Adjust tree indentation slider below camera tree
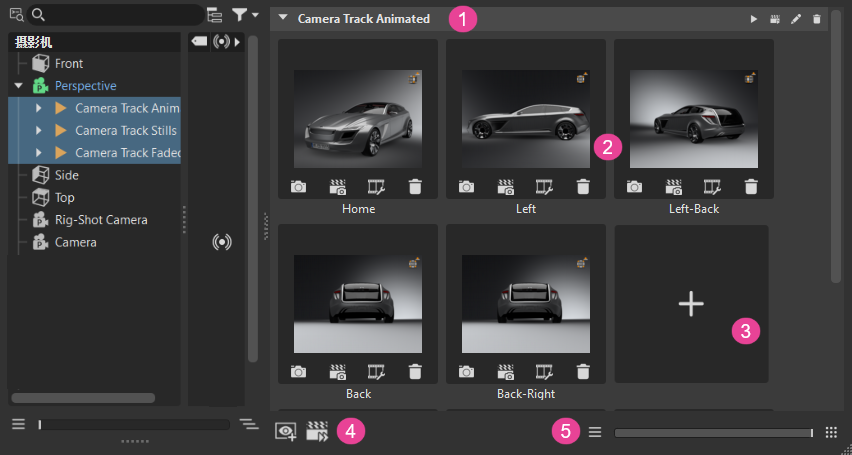 click(134, 424)
